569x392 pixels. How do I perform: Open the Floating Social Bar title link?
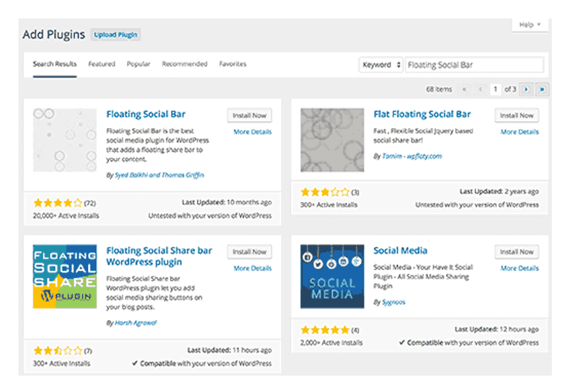[146, 114]
